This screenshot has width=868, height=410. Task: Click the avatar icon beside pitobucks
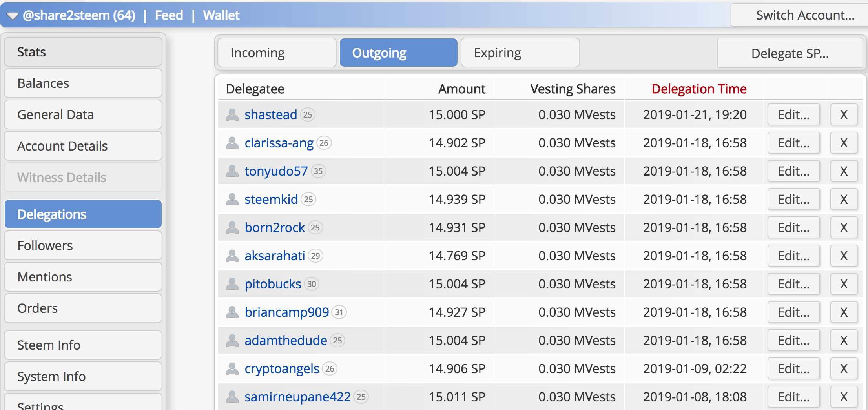point(232,284)
